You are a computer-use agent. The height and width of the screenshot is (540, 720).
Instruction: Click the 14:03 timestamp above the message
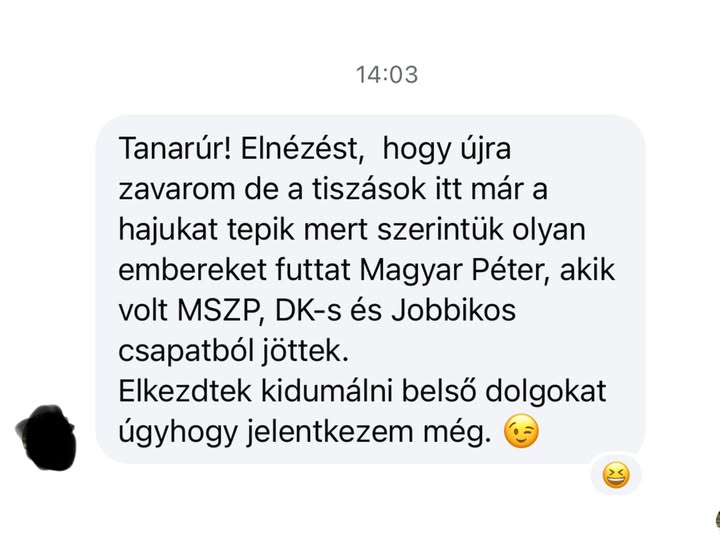click(387, 75)
